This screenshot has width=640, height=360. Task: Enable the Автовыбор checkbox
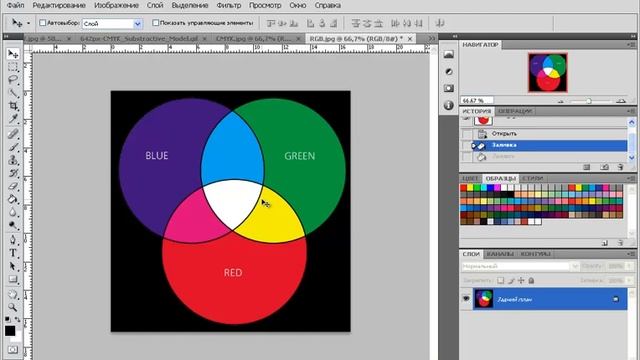(42, 23)
